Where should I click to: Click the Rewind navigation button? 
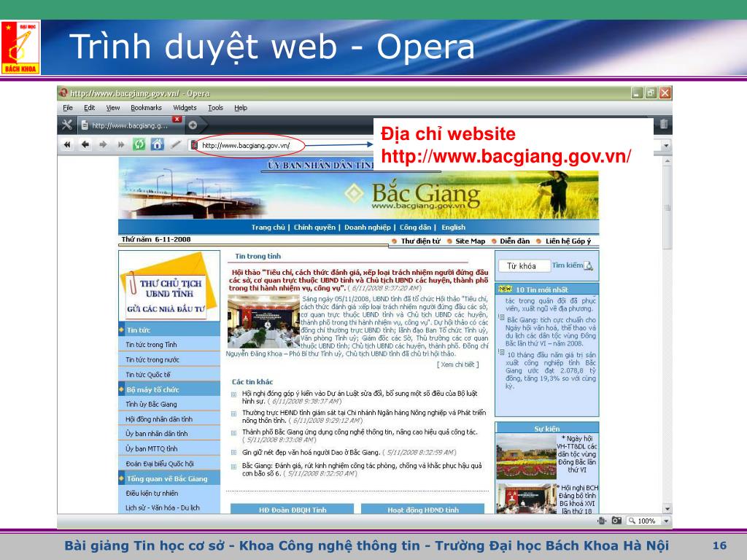click(x=67, y=144)
